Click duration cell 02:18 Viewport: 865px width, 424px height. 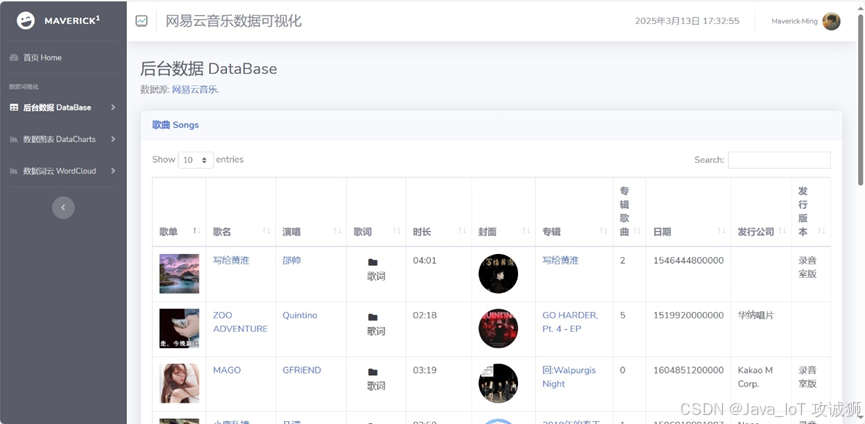(424, 315)
